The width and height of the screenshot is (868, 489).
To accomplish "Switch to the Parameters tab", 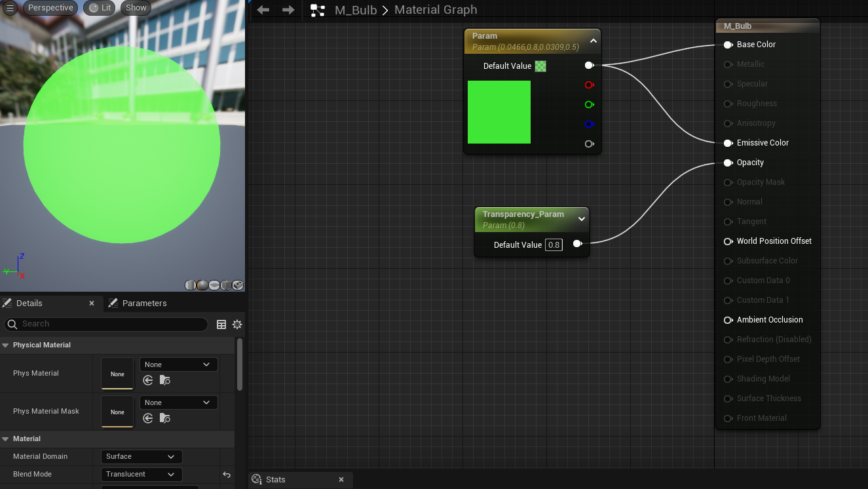I will pos(144,303).
